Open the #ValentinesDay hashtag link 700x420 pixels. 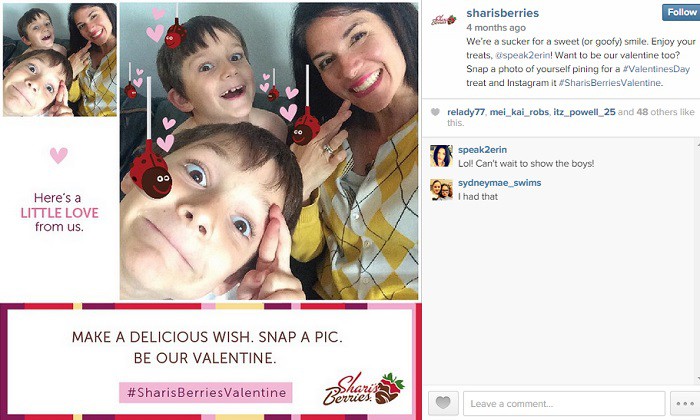(x=656, y=69)
